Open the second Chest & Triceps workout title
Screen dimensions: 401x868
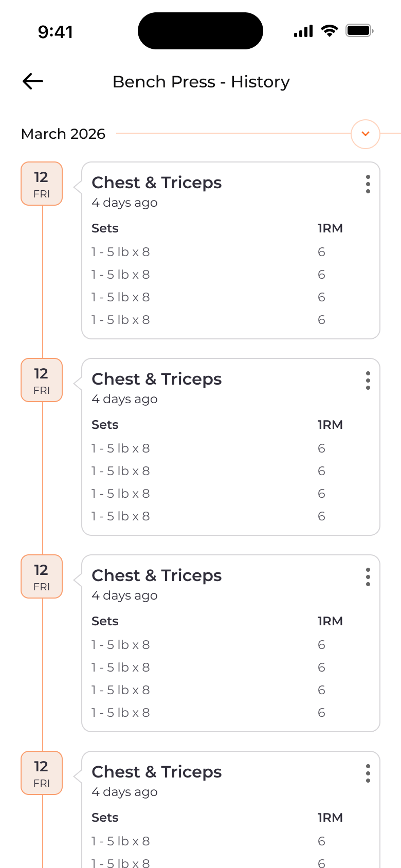coord(157,379)
